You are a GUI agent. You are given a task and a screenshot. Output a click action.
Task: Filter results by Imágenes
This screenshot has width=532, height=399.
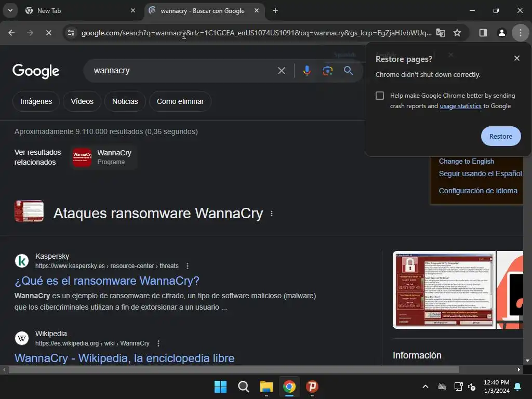point(36,101)
